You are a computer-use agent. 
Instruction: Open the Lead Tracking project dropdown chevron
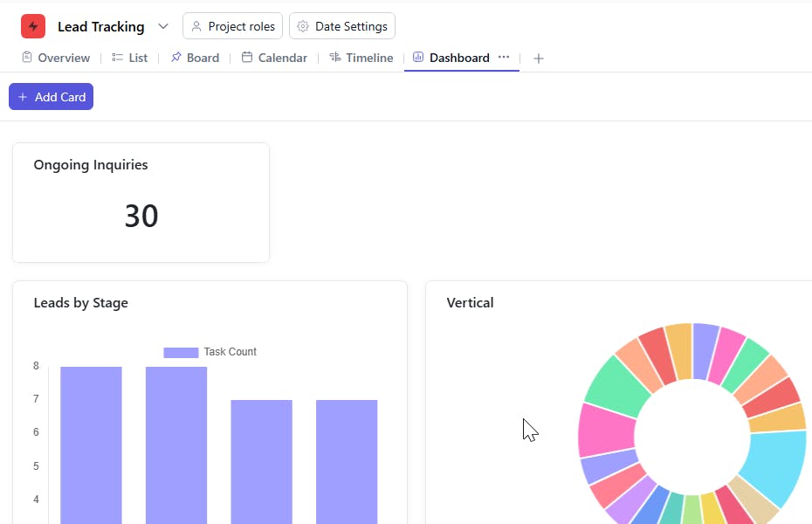point(163,26)
